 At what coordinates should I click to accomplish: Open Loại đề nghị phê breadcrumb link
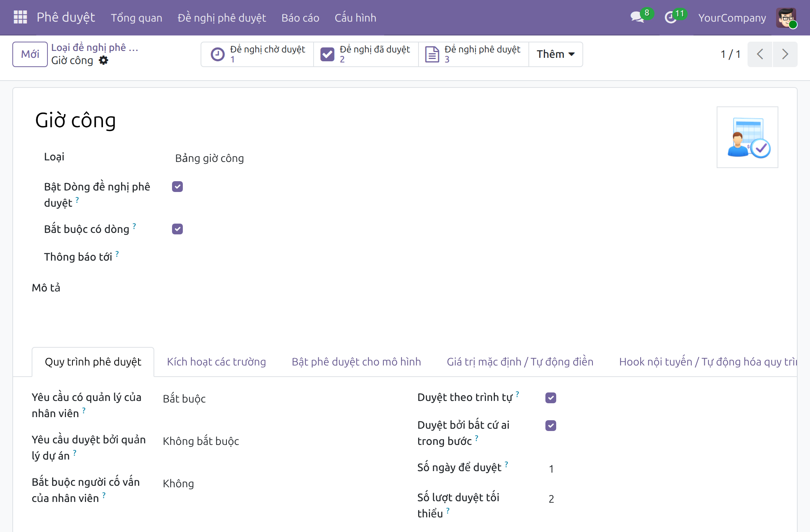pos(94,47)
